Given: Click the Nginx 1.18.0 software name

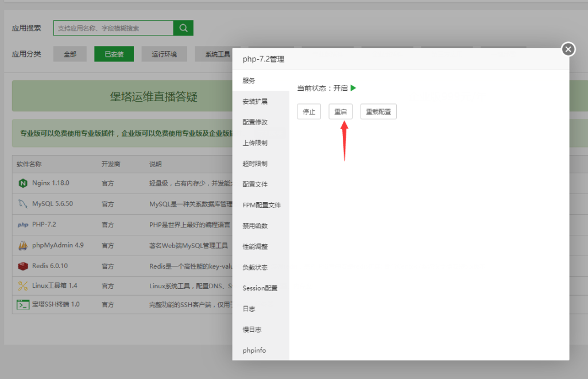Looking at the screenshot, I should point(51,183).
